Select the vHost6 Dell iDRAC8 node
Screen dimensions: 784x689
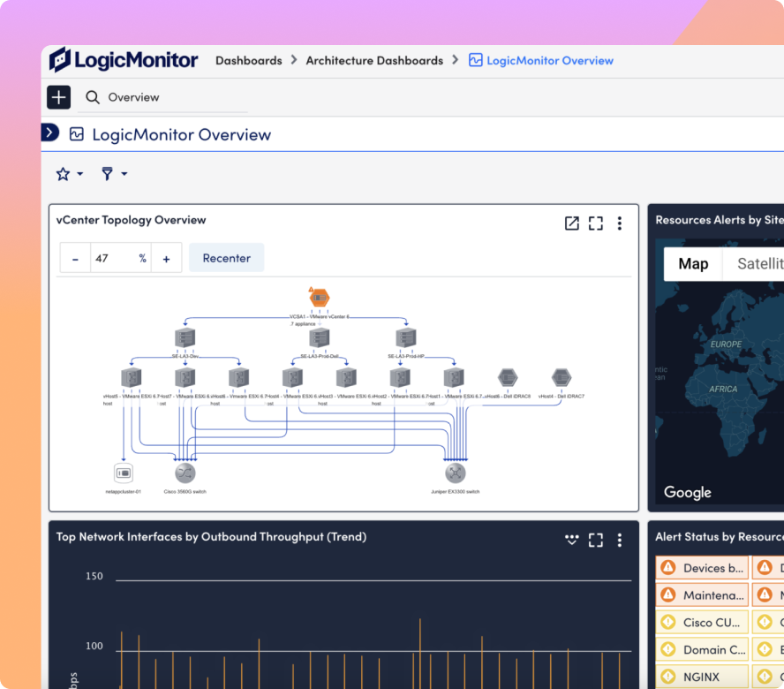click(508, 377)
